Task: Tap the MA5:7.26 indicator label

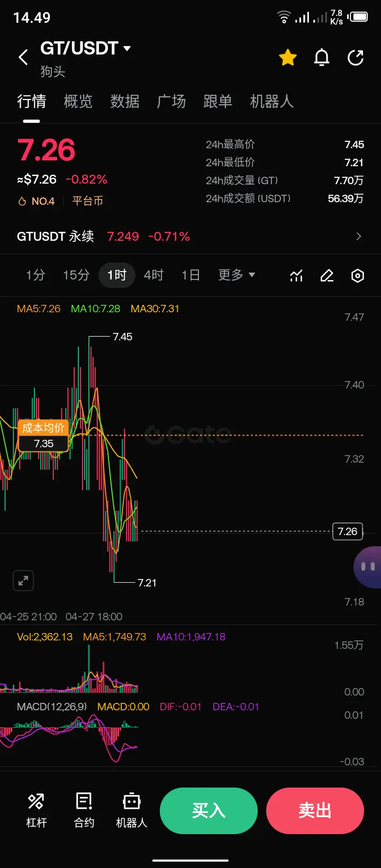Action: click(39, 309)
